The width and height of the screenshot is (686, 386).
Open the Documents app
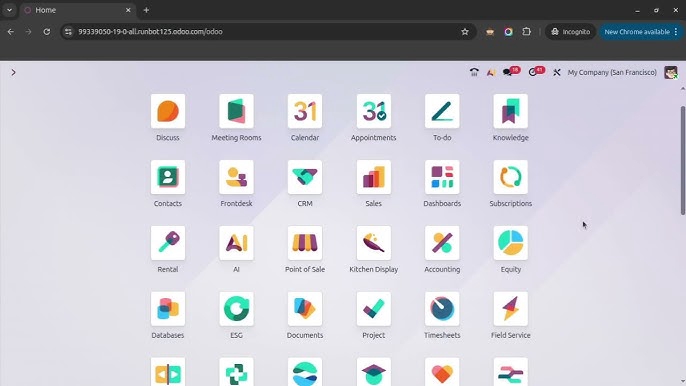[305, 309]
